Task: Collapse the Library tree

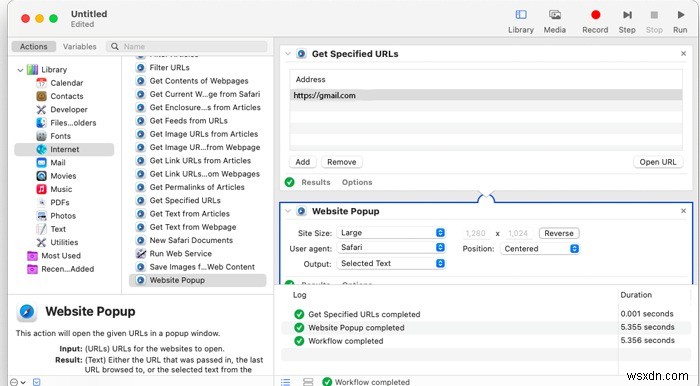Action: coord(20,70)
